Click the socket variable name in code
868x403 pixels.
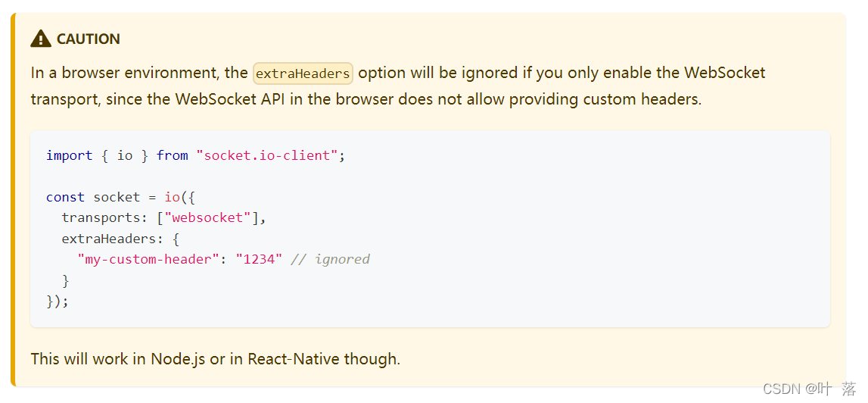coord(117,197)
